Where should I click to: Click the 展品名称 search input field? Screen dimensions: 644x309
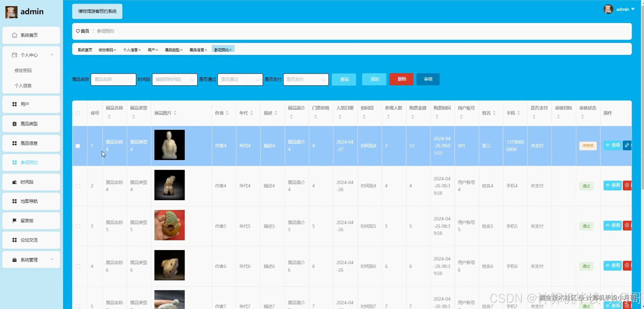(x=113, y=79)
